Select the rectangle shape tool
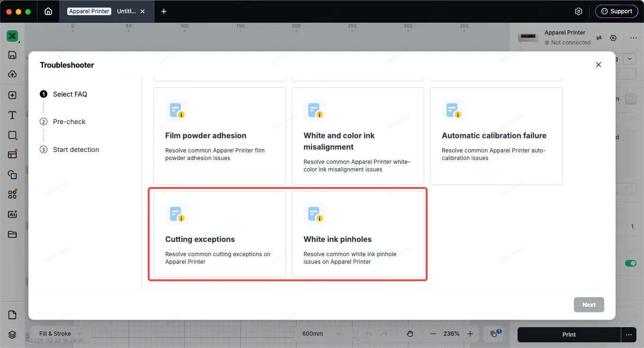The image size is (644, 348). click(12, 135)
